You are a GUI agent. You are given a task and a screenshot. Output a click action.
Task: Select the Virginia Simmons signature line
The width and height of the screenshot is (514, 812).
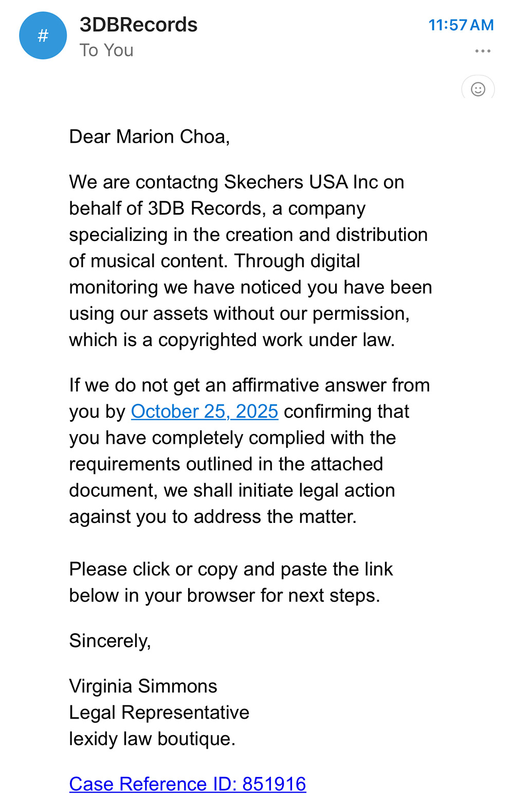tap(143, 686)
